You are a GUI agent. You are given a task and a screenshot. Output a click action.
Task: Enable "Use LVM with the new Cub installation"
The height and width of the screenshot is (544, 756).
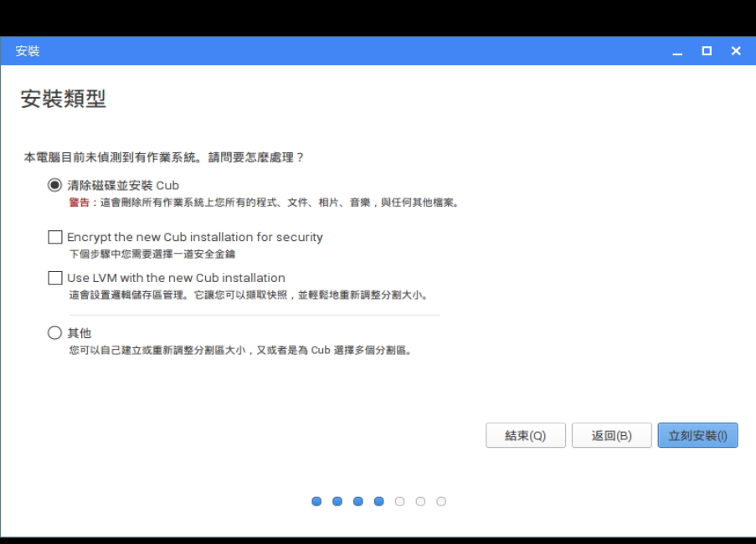coord(55,277)
